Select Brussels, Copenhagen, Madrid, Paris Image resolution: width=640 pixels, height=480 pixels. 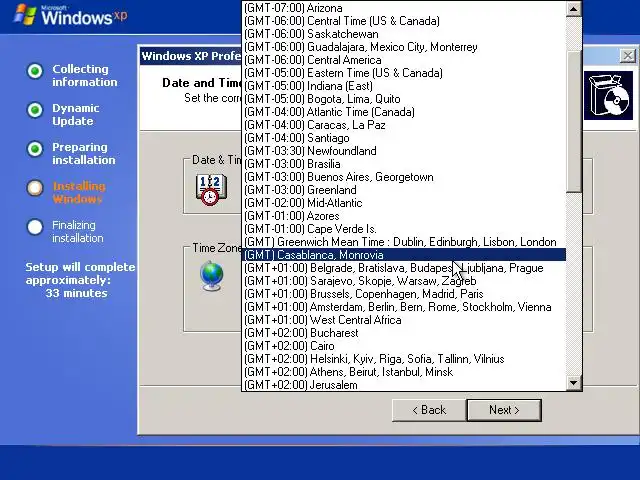pos(404,294)
